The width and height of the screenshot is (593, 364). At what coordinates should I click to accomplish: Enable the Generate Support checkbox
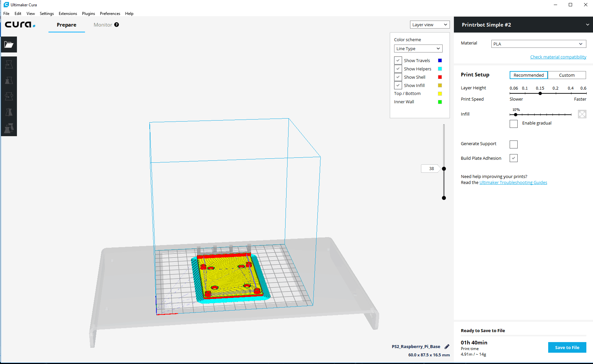(514, 144)
